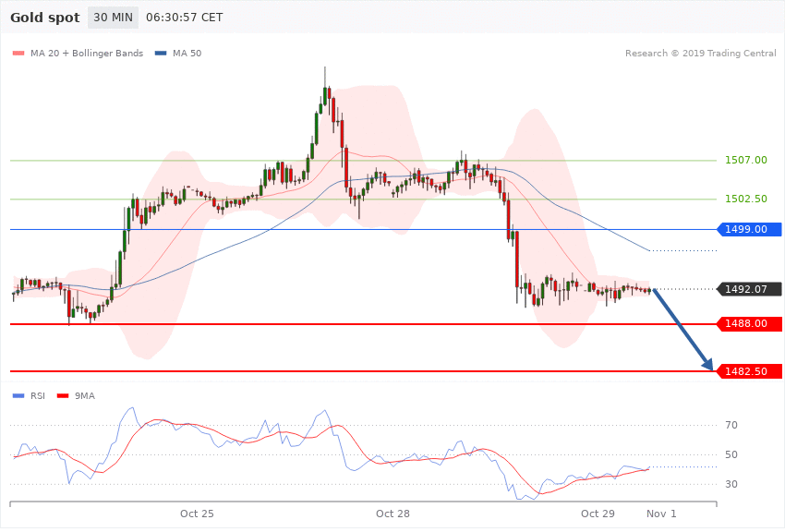
Task: Click the Oct 25 date axis label
Action: (197, 514)
